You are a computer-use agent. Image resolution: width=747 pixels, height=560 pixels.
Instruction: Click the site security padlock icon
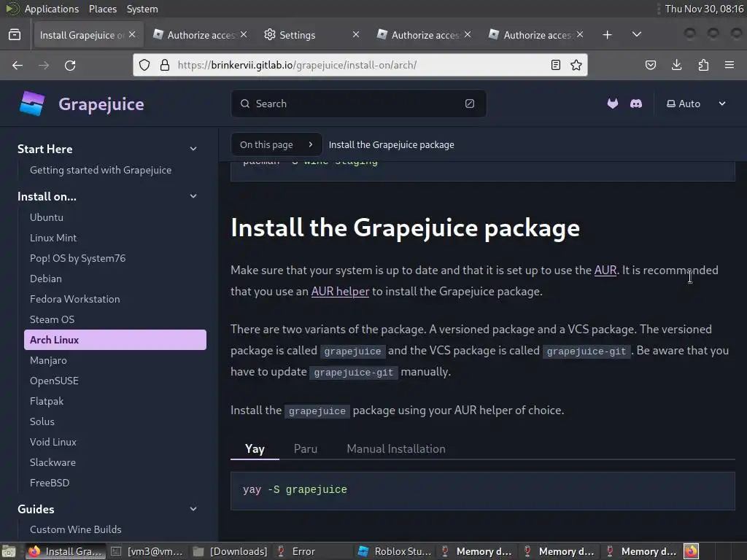point(165,65)
